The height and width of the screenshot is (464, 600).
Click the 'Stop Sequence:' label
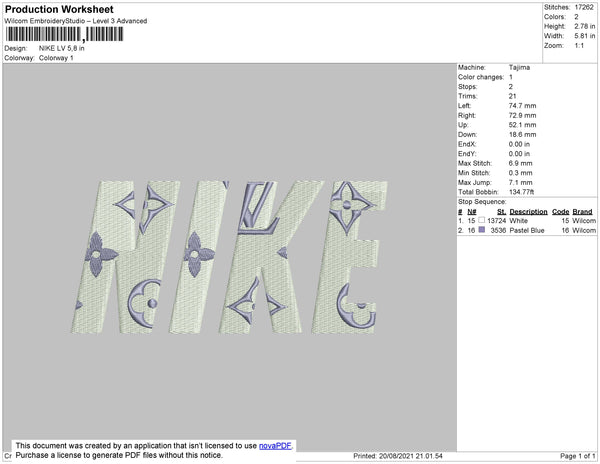pos(482,202)
